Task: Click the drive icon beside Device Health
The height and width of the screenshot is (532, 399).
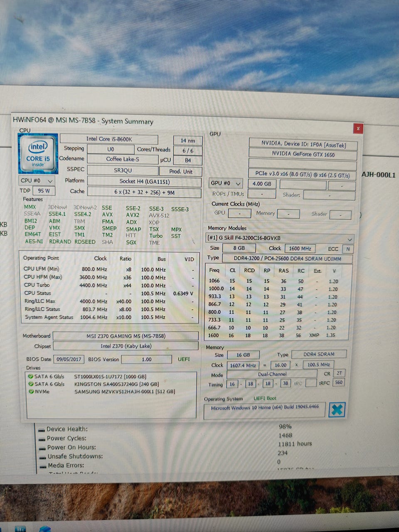Action: [x=42, y=430]
